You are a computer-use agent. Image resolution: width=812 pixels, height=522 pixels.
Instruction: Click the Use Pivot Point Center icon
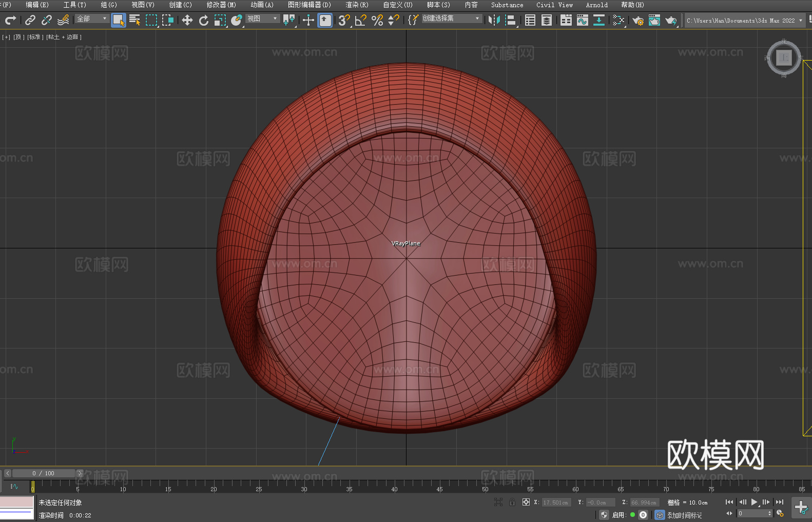[x=289, y=20]
